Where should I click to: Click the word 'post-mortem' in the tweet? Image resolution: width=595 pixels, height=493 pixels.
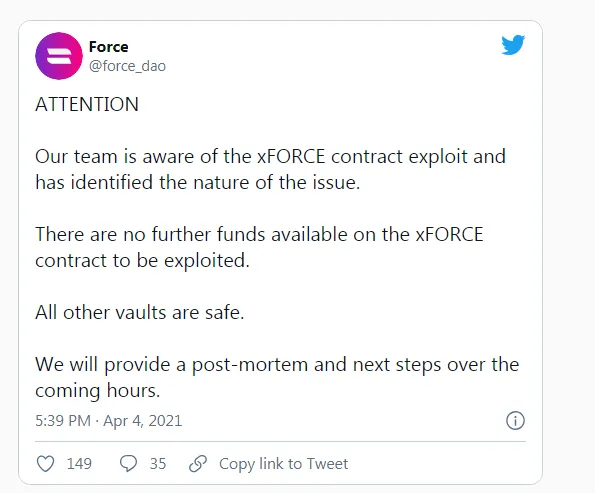click(250, 365)
